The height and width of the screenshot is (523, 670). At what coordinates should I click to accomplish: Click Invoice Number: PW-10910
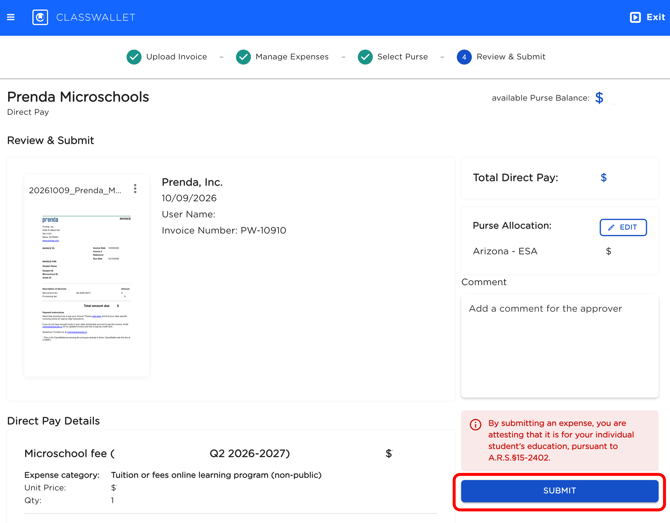pyautogui.click(x=224, y=230)
